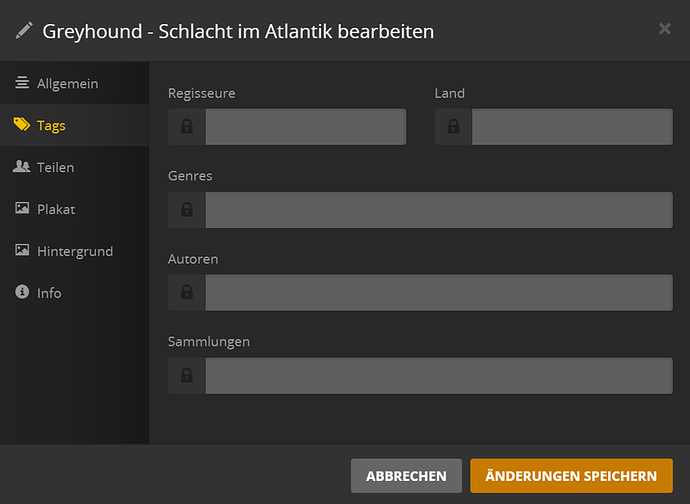690x504 pixels.
Task: Focus the Autoren input field
Action: click(x=439, y=292)
